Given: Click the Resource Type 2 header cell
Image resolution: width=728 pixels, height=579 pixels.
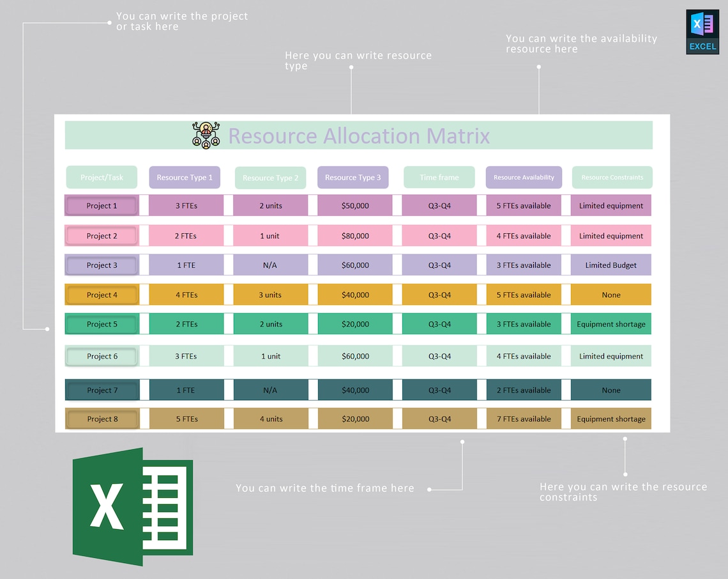Looking at the screenshot, I should tap(270, 177).
